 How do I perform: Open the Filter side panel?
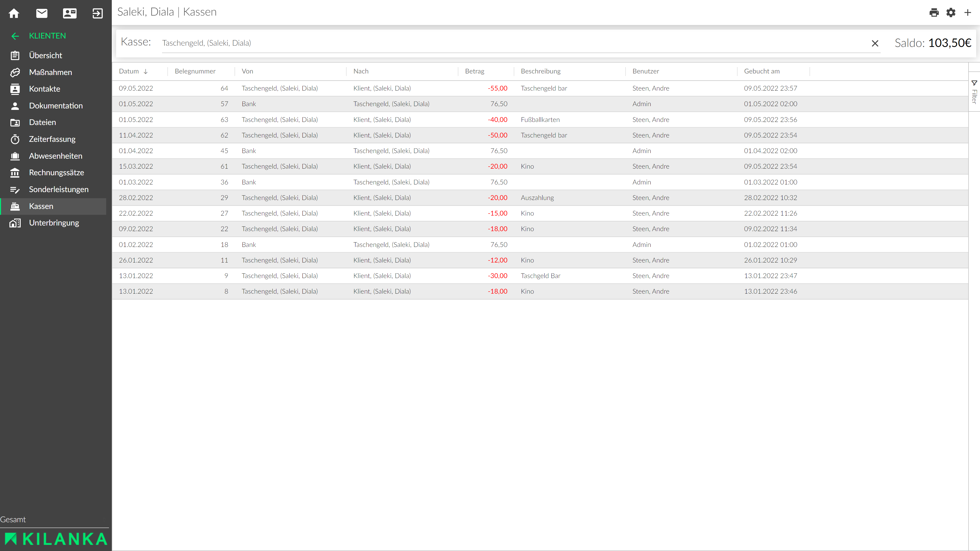(974, 92)
